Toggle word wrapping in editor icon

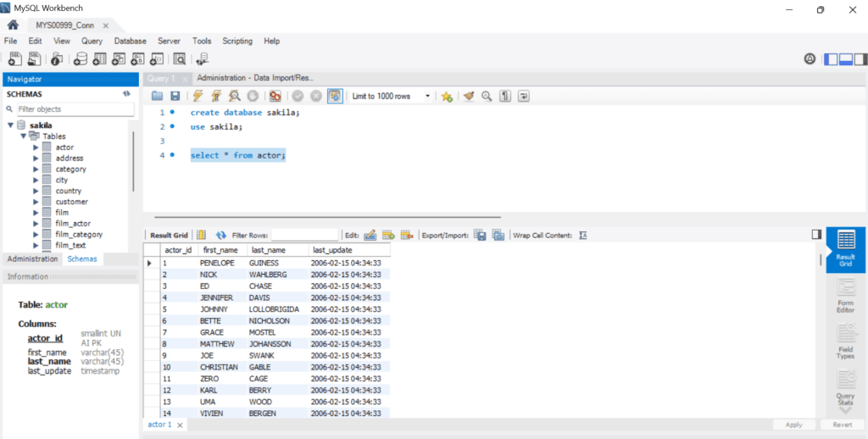click(523, 97)
